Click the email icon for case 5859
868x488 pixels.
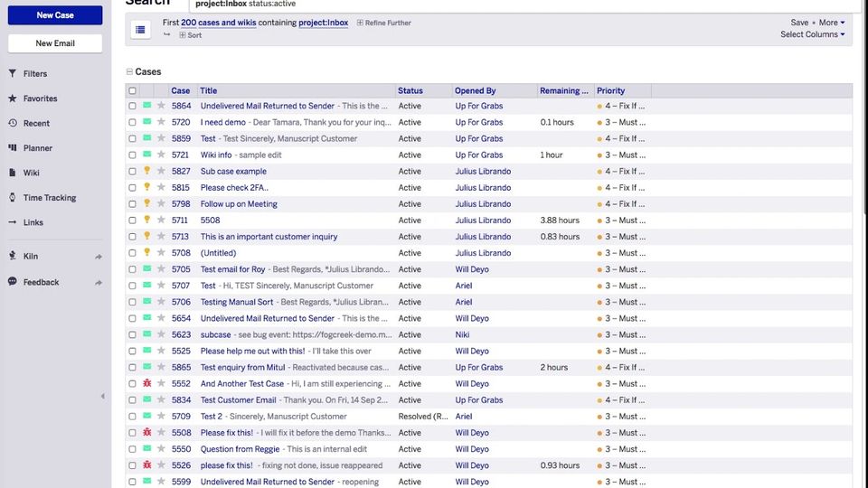pos(146,137)
